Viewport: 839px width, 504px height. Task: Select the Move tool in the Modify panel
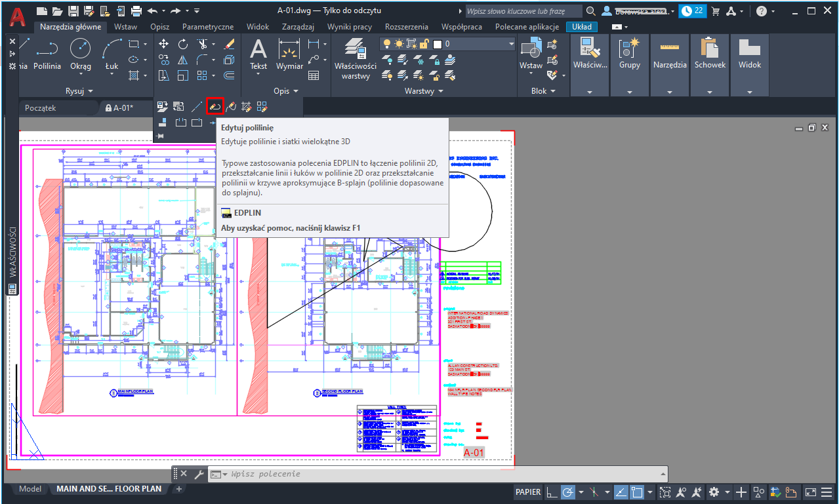click(163, 44)
